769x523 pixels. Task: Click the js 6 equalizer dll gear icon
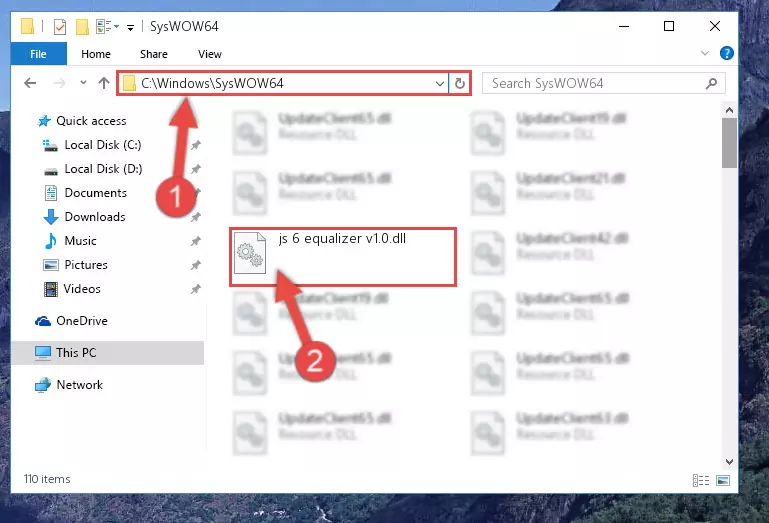[250, 253]
